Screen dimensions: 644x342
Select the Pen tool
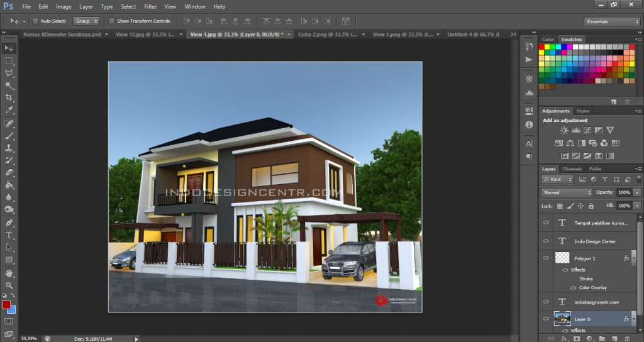pos(9,223)
